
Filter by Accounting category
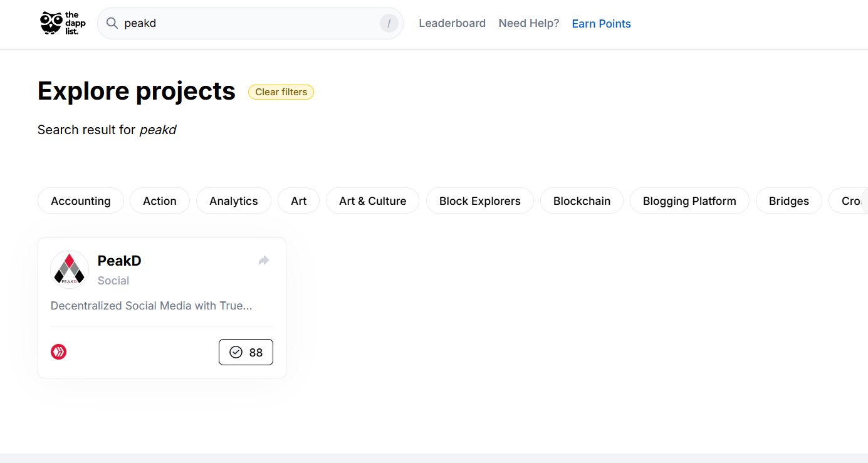[81, 201]
